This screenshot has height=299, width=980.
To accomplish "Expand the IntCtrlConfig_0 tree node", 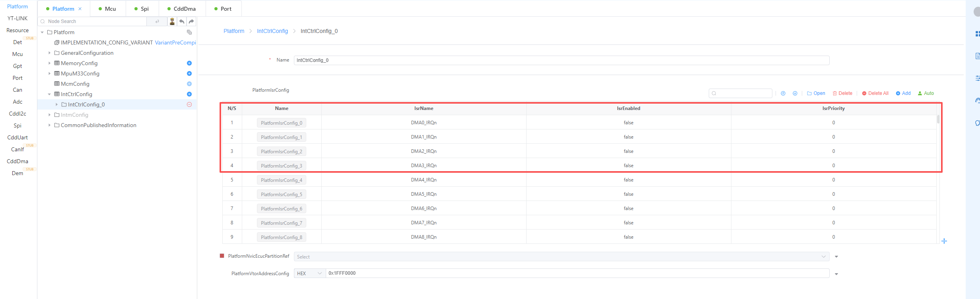I will tap(56, 104).
